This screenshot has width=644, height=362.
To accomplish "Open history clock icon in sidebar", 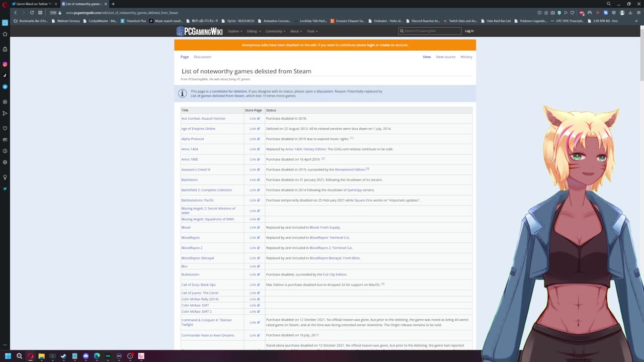I will tap(5, 151).
